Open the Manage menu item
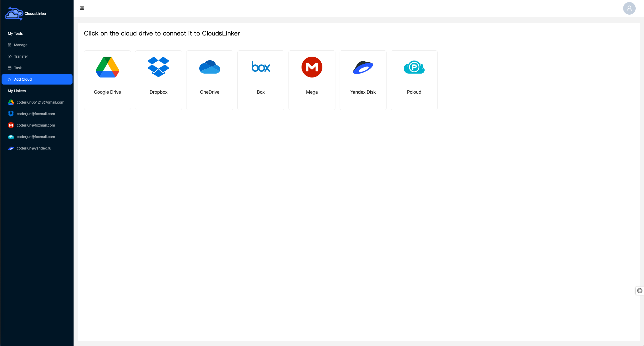Image resolution: width=644 pixels, height=346 pixels. (37, 45)
